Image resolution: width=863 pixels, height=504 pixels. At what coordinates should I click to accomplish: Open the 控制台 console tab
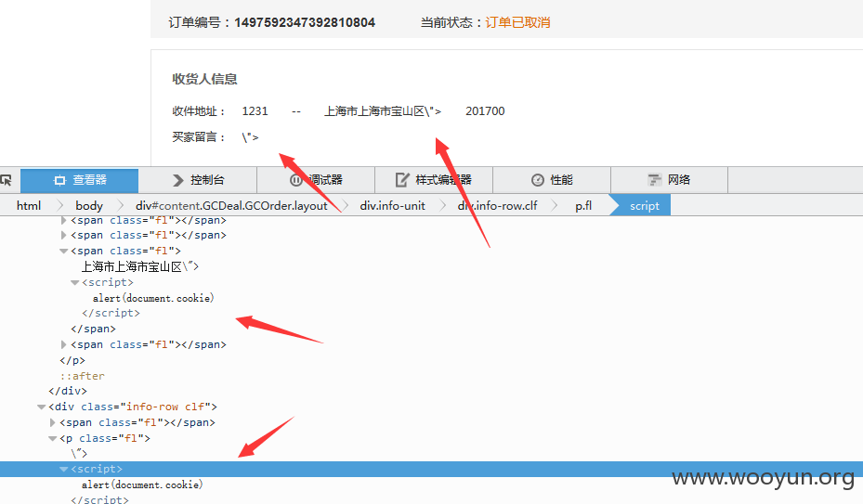pos(198,180)
